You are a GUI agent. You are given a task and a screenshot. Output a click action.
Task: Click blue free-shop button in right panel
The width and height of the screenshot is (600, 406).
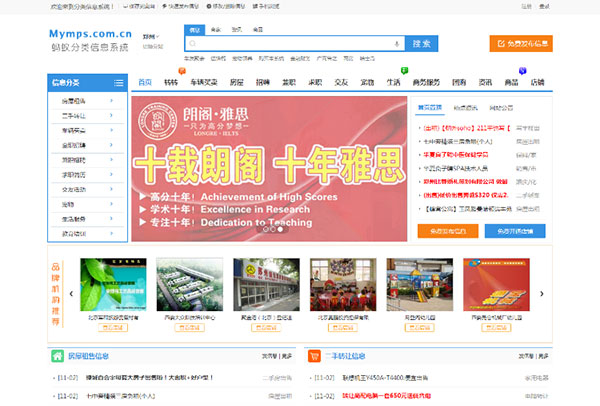[x=515, y=231]
